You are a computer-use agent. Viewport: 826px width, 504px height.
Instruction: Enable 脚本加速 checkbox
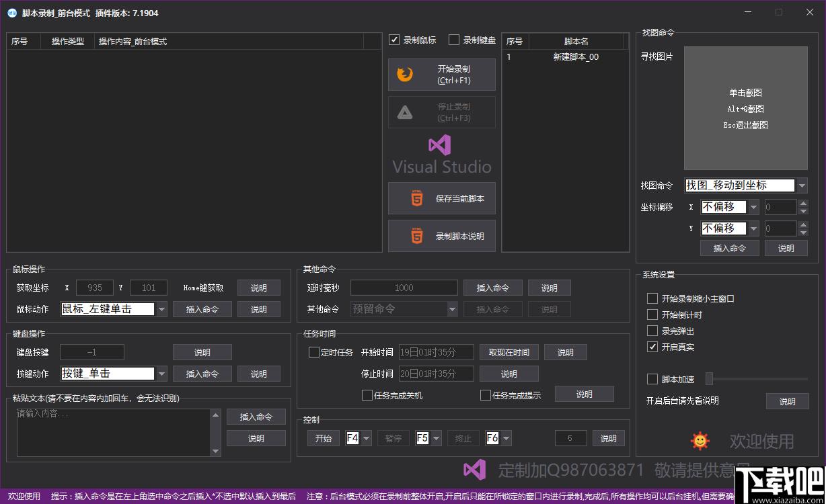point(652,379)
